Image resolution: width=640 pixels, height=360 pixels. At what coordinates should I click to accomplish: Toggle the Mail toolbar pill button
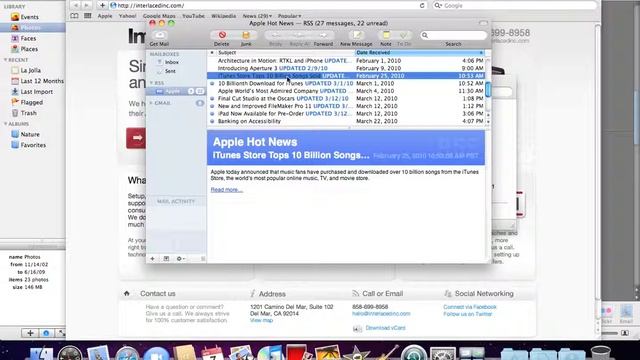coord(483,23)
